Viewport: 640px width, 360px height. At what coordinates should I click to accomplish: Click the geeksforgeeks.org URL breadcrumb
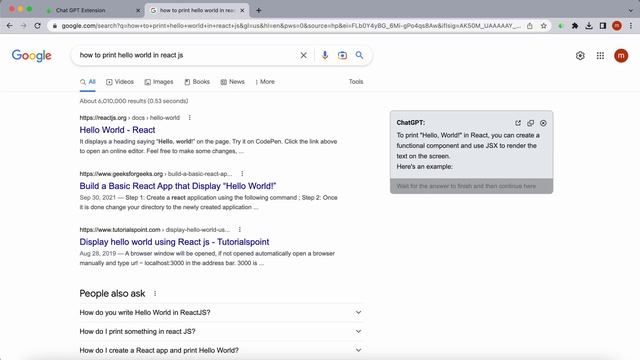click(x=156, y=173)
